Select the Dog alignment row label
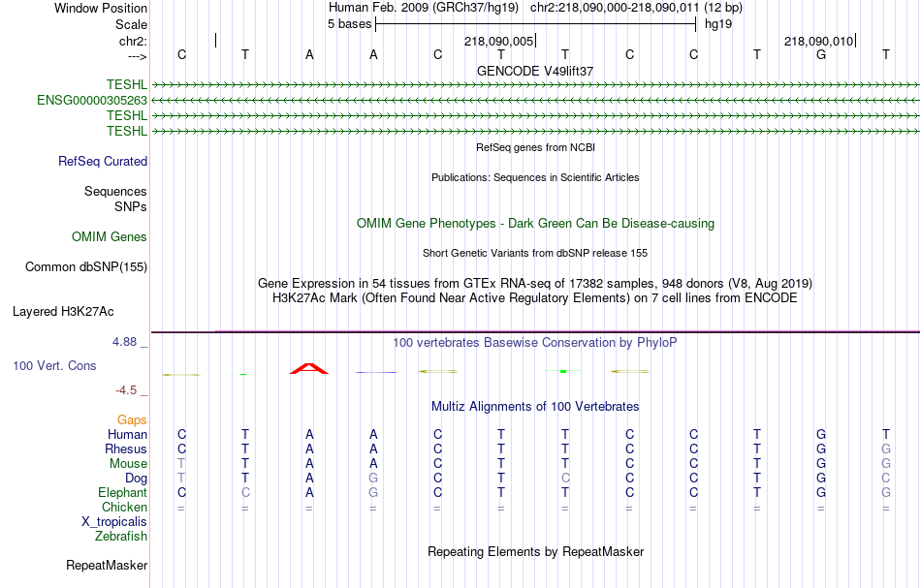 136,479
